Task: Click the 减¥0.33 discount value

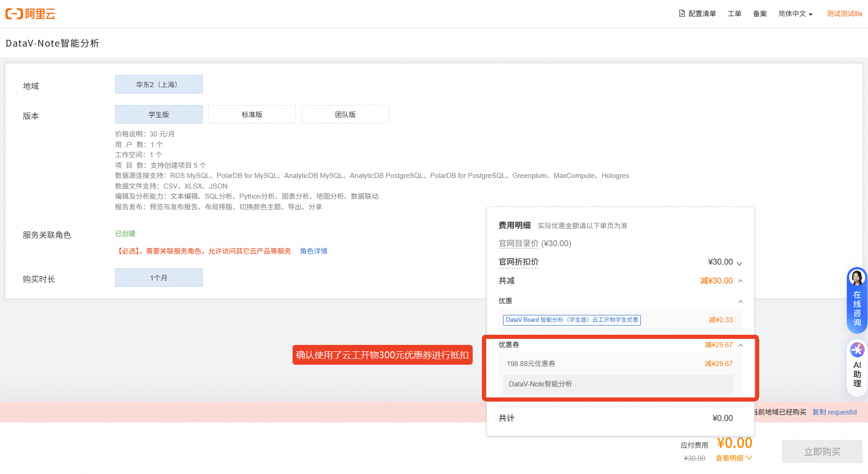Action: pyautogui.click(x=721, y=320)
